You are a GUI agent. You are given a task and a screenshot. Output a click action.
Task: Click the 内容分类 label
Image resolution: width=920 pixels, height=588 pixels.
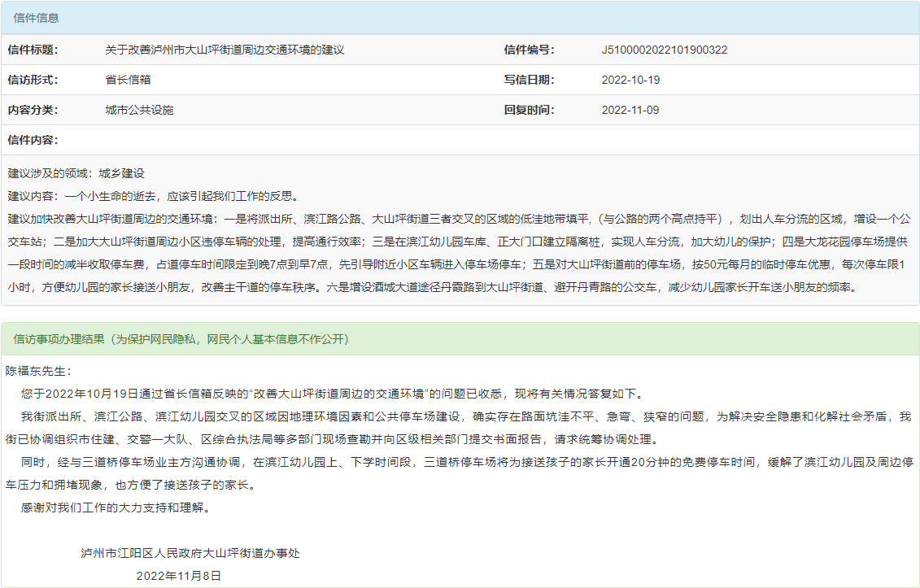33,110
